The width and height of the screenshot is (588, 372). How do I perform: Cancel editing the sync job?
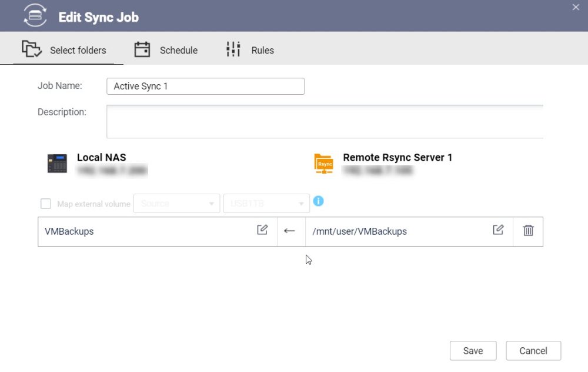[533, 351]
